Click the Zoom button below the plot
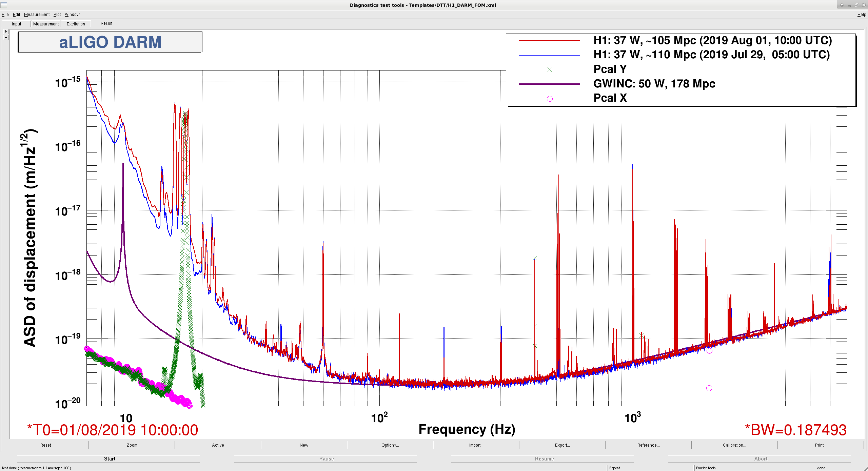This screenshot has width=868, height=471. coord(132,445)
